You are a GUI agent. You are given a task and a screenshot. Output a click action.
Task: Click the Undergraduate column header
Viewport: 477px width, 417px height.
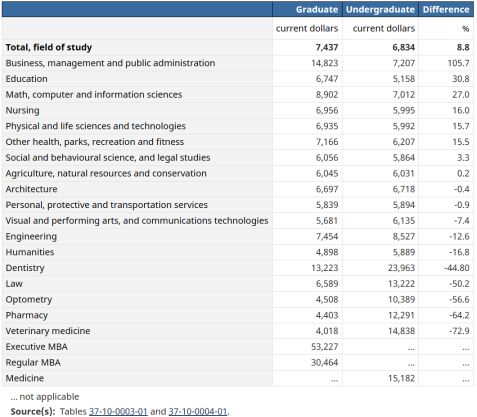(x=380, y=9)
